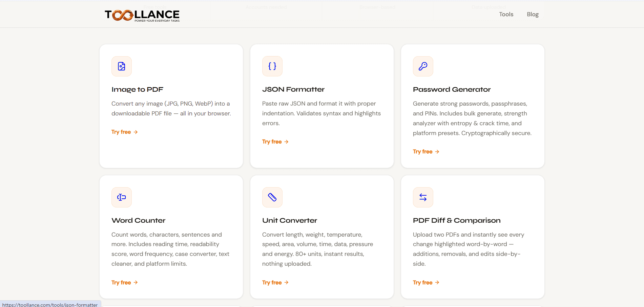The image size is (644, 307).
Task: Open the Unit Converter heading
Action: click(290, 220)
